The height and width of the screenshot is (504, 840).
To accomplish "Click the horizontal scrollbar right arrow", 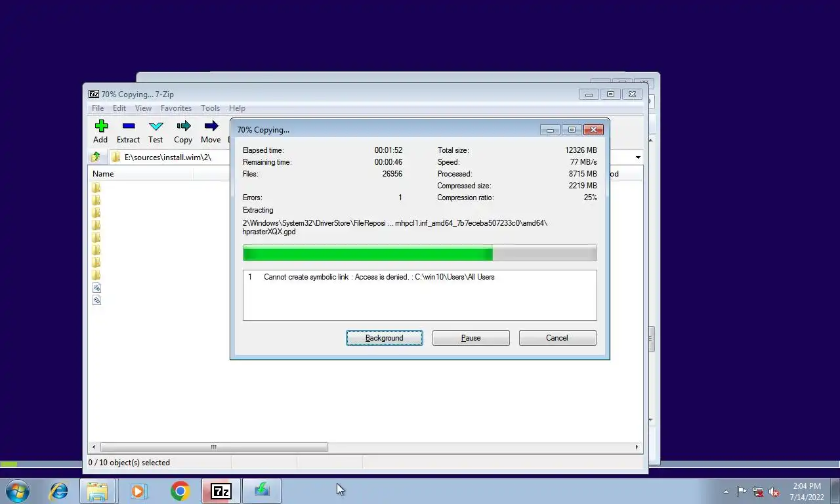I will [x=637, y=447].
